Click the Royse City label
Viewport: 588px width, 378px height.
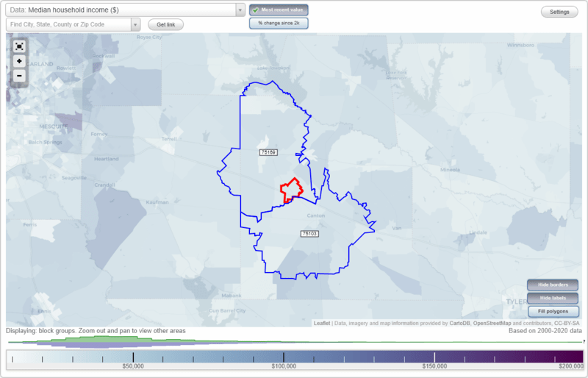point(149,38)
